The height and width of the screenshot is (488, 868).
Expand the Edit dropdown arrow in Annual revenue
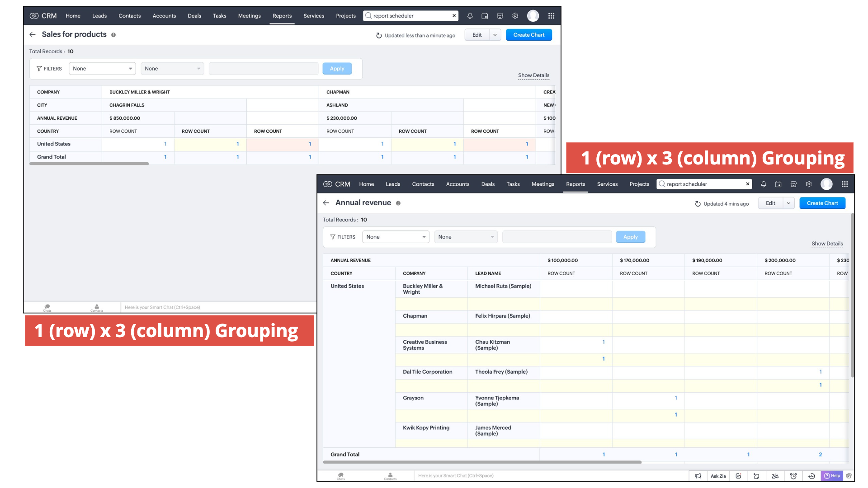788,203
